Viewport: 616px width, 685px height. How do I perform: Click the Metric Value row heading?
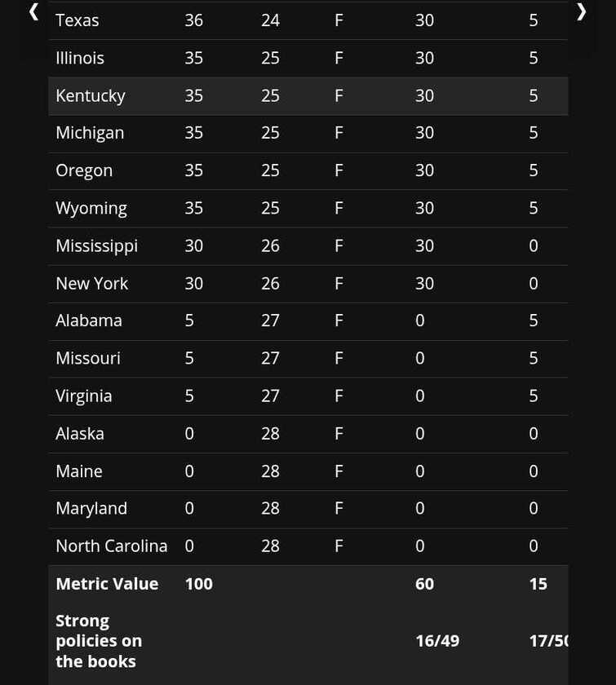(107, 584)
